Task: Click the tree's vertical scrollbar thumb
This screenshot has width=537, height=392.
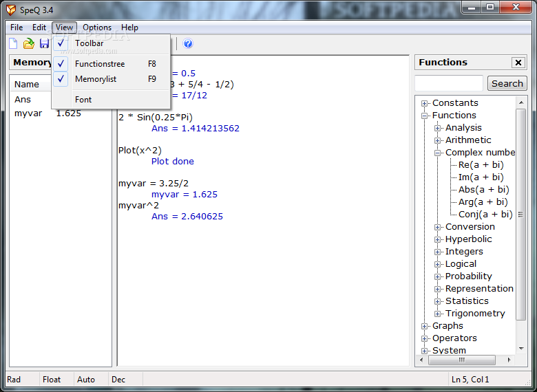Action: click(521, 215)
